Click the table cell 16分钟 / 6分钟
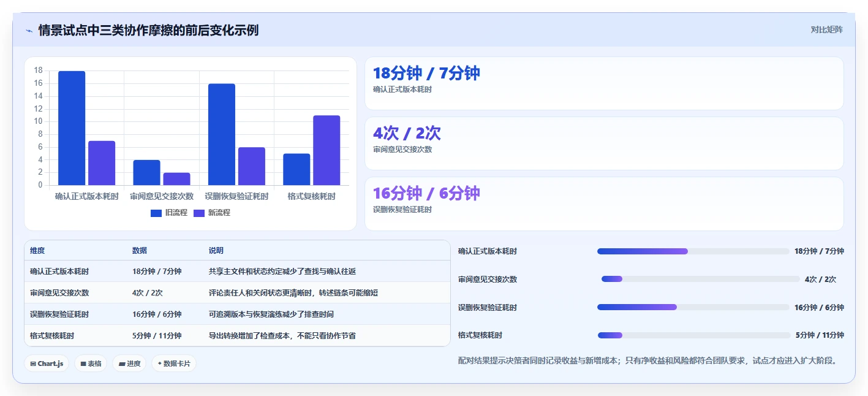Screen dimensions: 868x396 [157, 314]
